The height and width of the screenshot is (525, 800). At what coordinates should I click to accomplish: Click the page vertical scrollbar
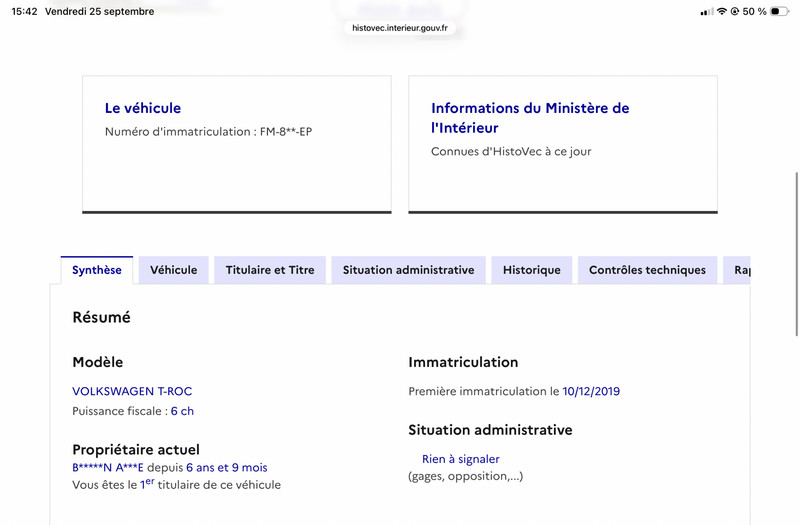[796, 254]
